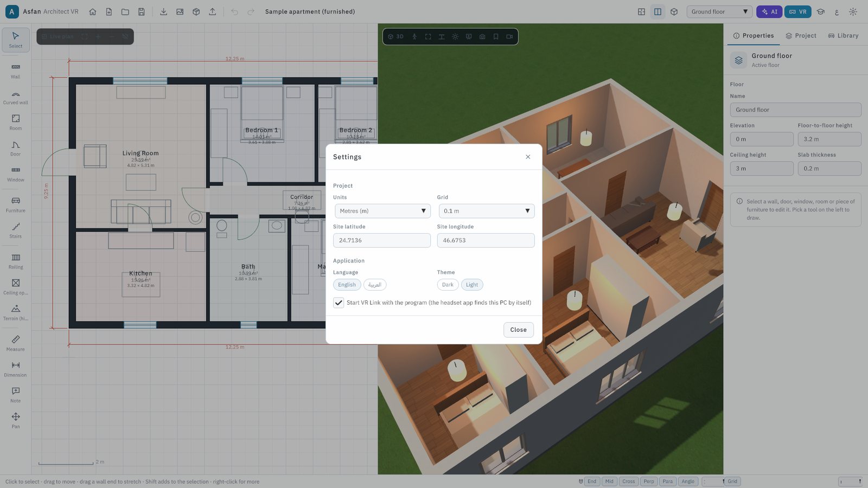The image size is (868, 488).
Task: Switch language to Arabic (العربية)
Action: click(x=375, y=285)
